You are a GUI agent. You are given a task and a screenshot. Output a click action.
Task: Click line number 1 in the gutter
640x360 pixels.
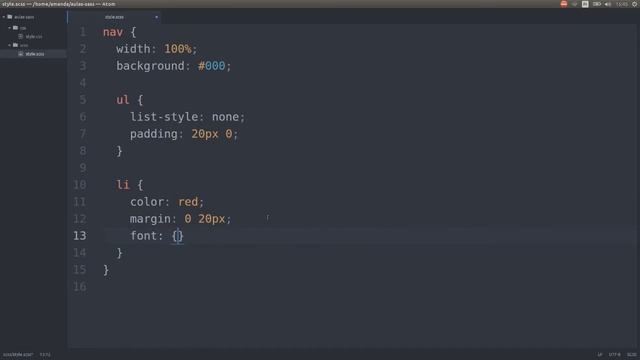tap(83, 32)
